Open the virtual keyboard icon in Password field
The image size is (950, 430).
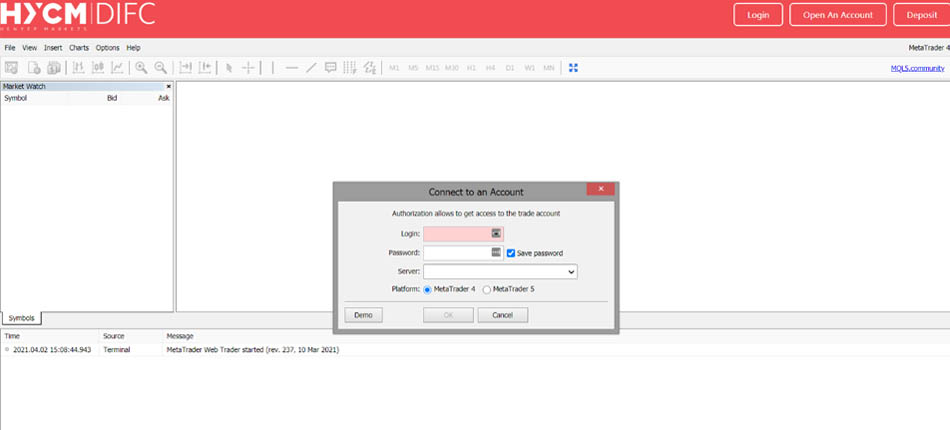pyautogui.click(x=496, y=253)
